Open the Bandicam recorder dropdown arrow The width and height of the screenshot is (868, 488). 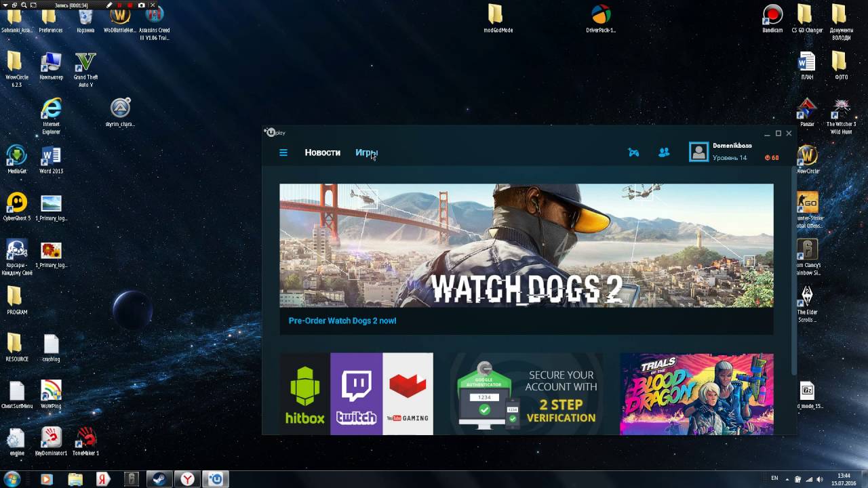pyautogui.click(x=5, y=5)
